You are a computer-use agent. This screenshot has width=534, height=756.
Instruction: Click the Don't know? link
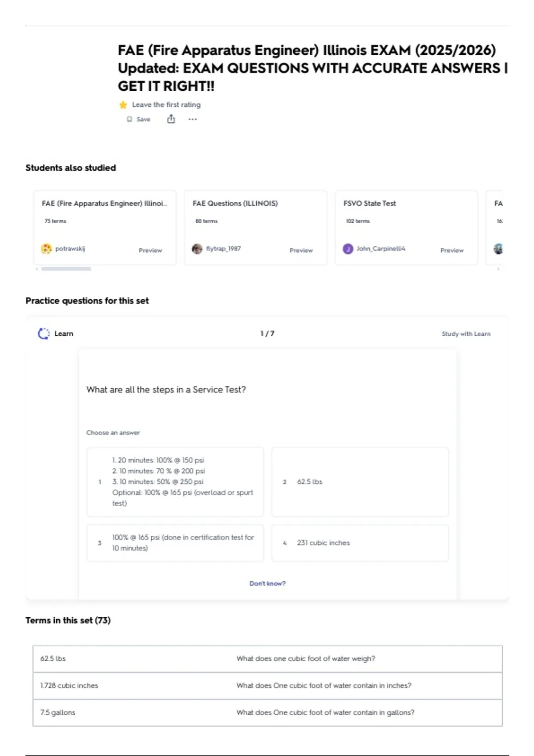[x=267, y=583]
